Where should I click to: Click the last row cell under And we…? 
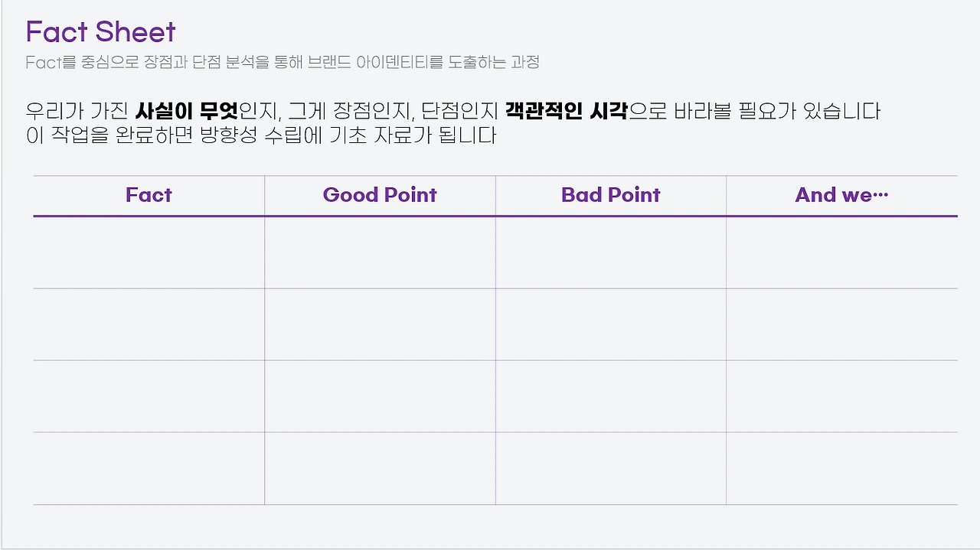[x=841, y=469]
